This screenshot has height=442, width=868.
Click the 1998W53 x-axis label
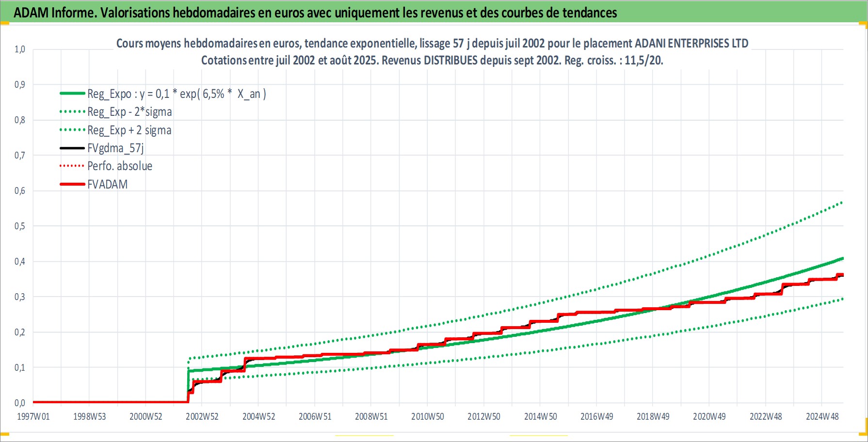(90, 416)
